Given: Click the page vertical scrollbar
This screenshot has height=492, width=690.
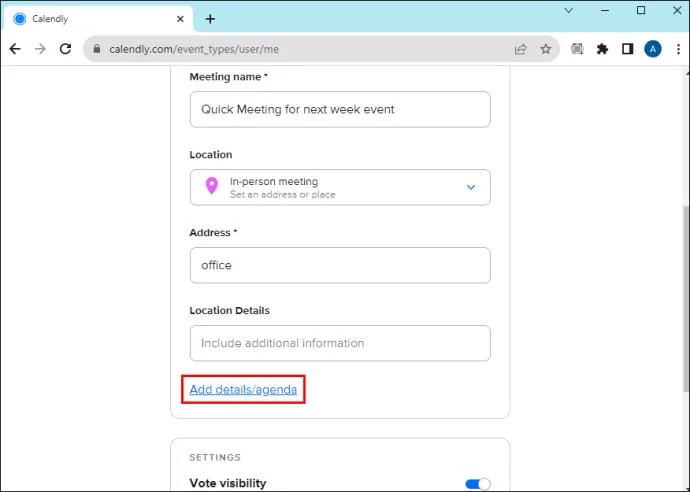Looking at the screenshot, I should 686,298.
